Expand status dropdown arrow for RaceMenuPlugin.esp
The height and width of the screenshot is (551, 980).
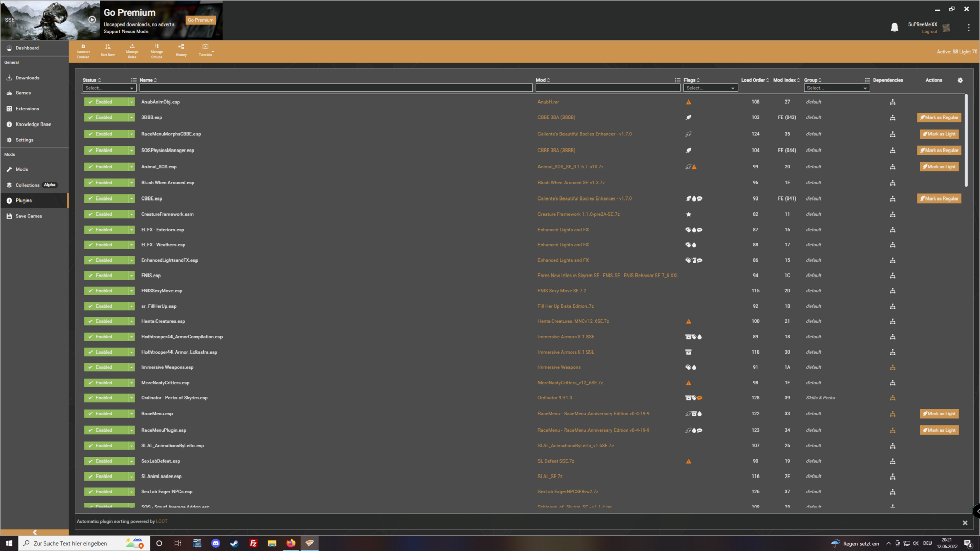click(x=131, y=430)
